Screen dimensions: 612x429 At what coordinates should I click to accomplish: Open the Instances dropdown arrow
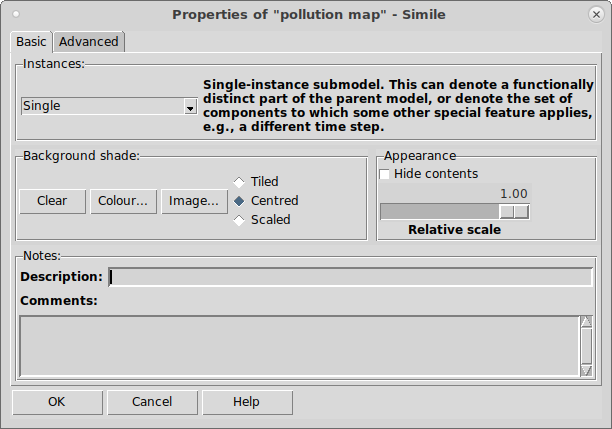tap(190, 107)
